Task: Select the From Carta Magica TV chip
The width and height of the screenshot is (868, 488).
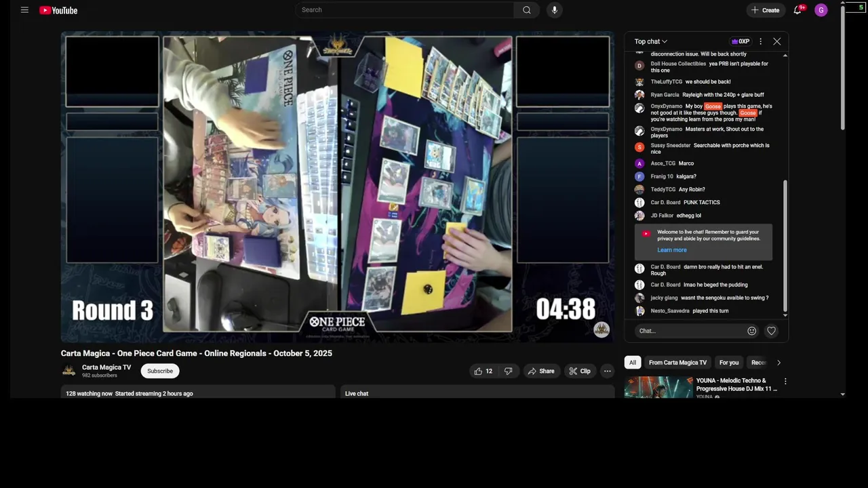Action: [677, 363]
